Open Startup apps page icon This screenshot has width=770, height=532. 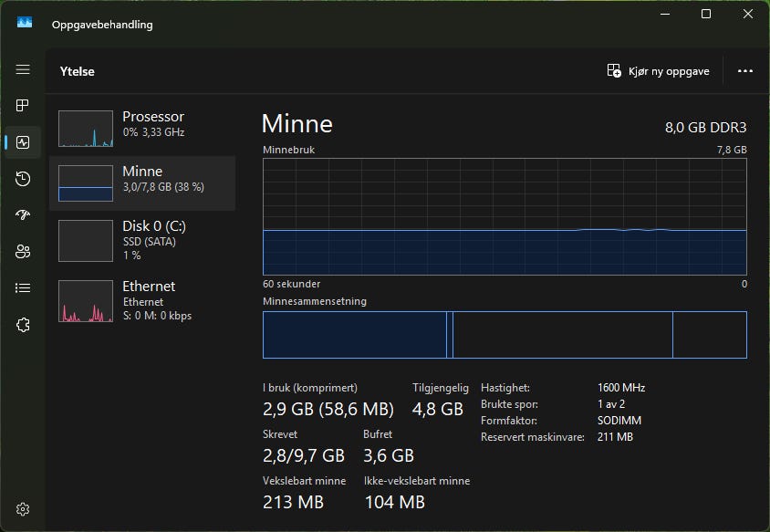click(23, 215)
